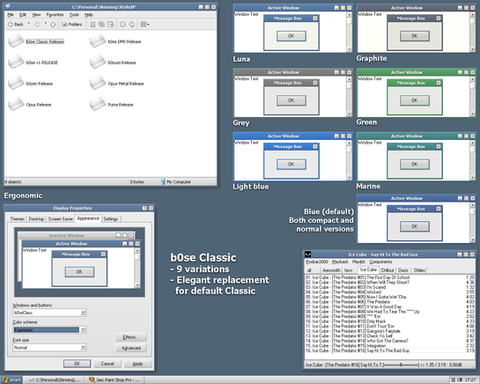Click Cancel in Display Properties
This screenshot has height=384, width=480.
pyautogui.click(x=107, y=363)
